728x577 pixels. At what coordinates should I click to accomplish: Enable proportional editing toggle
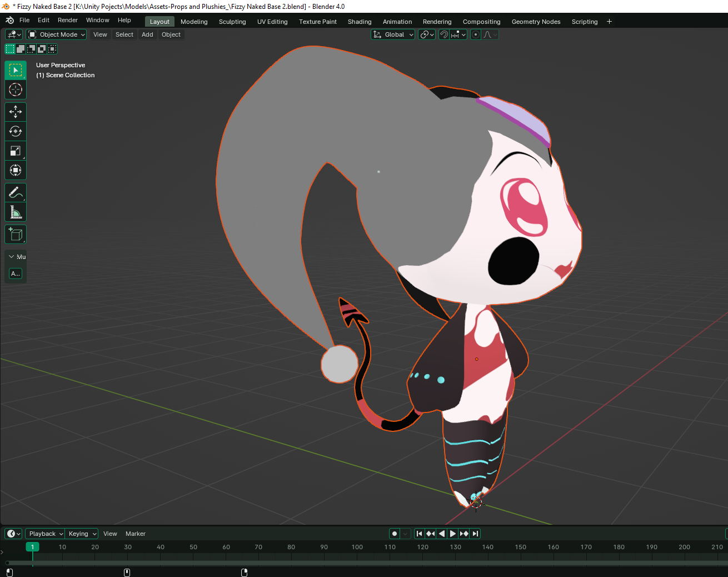point(476,34)
